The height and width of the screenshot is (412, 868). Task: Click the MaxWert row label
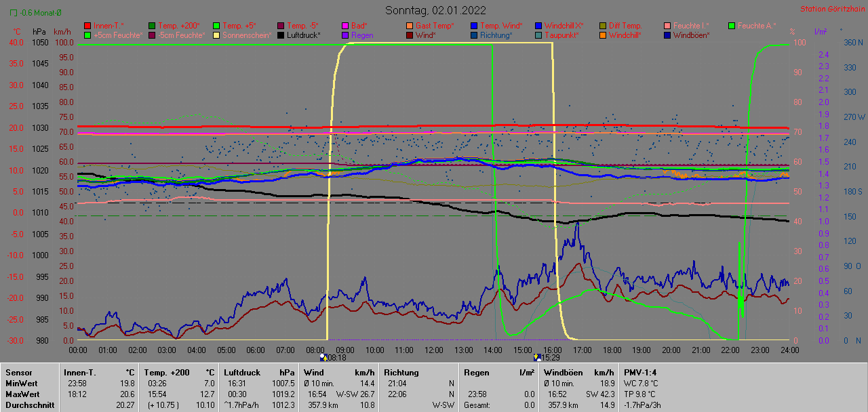(23, 394)
